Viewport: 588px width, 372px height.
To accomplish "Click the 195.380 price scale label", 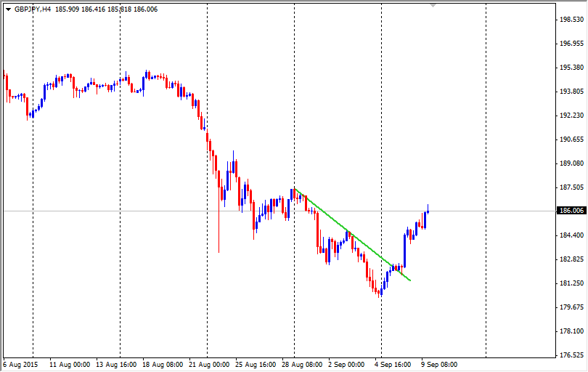I will pos(571,68).
